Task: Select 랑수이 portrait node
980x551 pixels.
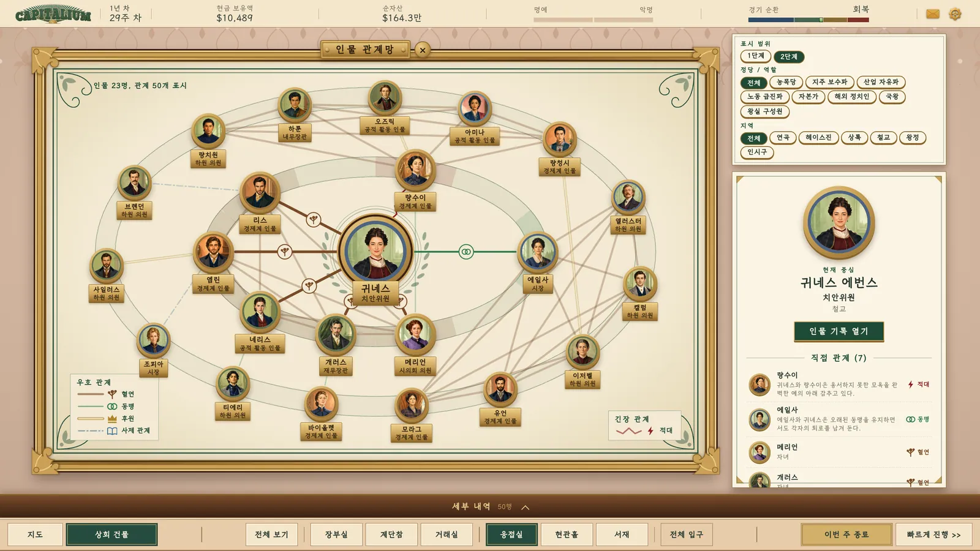Action: [x=415, y=170]
